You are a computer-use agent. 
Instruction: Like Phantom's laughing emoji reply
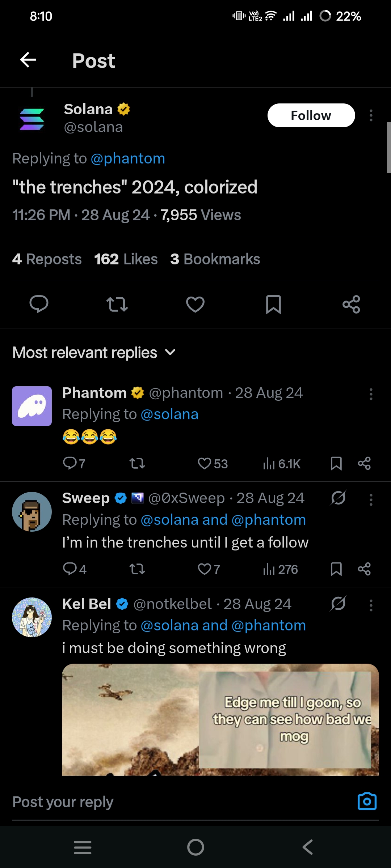[205, 463]
